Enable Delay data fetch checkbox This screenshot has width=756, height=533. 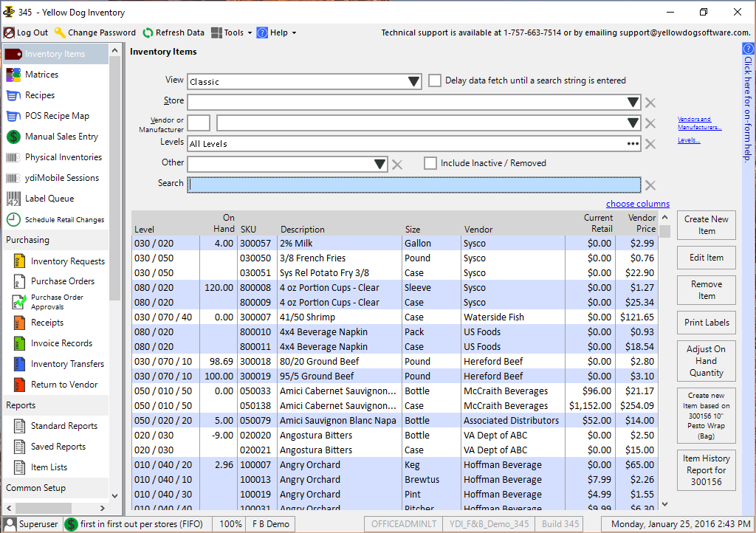point(435,80)
